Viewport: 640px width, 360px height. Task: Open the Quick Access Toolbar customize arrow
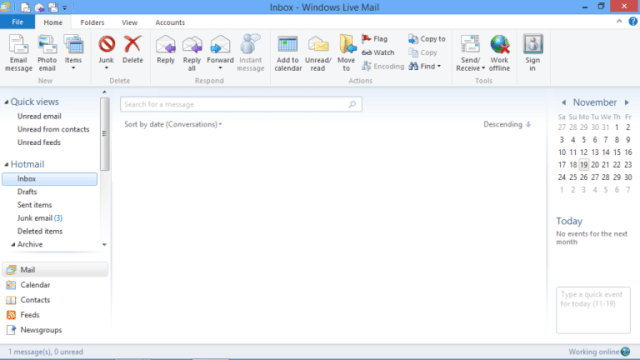tap(64, 8)
